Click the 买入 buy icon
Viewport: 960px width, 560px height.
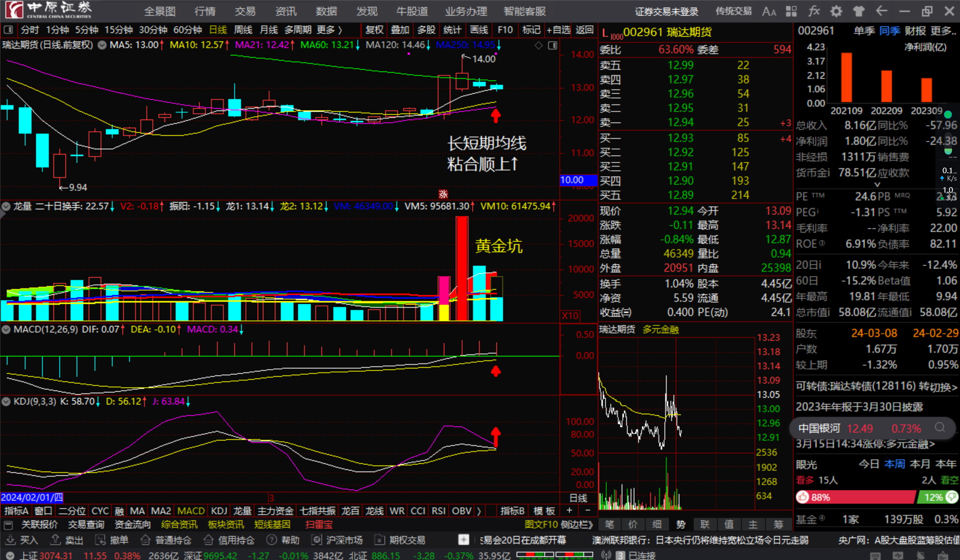point(10,540)
